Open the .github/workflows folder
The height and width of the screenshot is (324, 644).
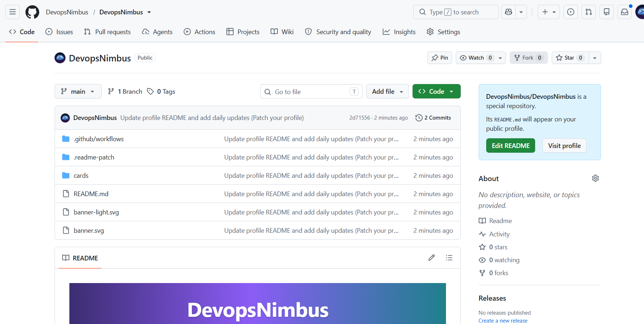pyautogui.click(x=98, y=139)
